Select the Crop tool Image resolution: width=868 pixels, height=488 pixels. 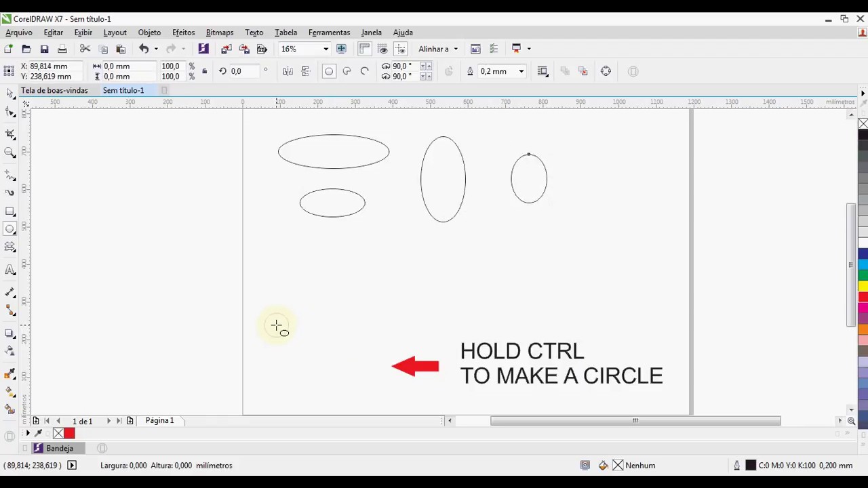pos(9,134)
